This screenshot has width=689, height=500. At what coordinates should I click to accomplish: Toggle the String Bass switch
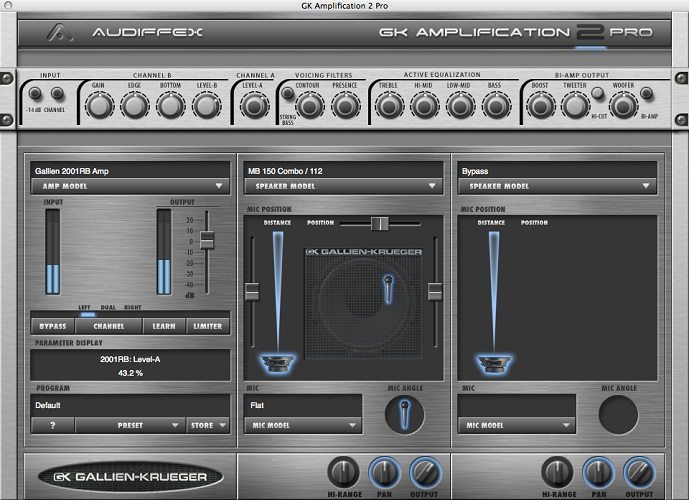[285, 96]
